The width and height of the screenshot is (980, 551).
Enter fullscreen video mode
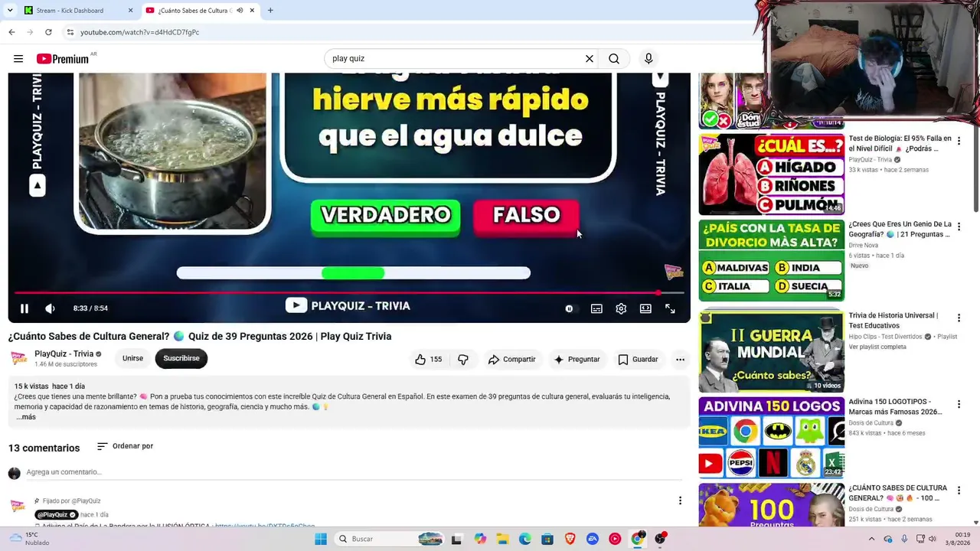coord(670,308)
